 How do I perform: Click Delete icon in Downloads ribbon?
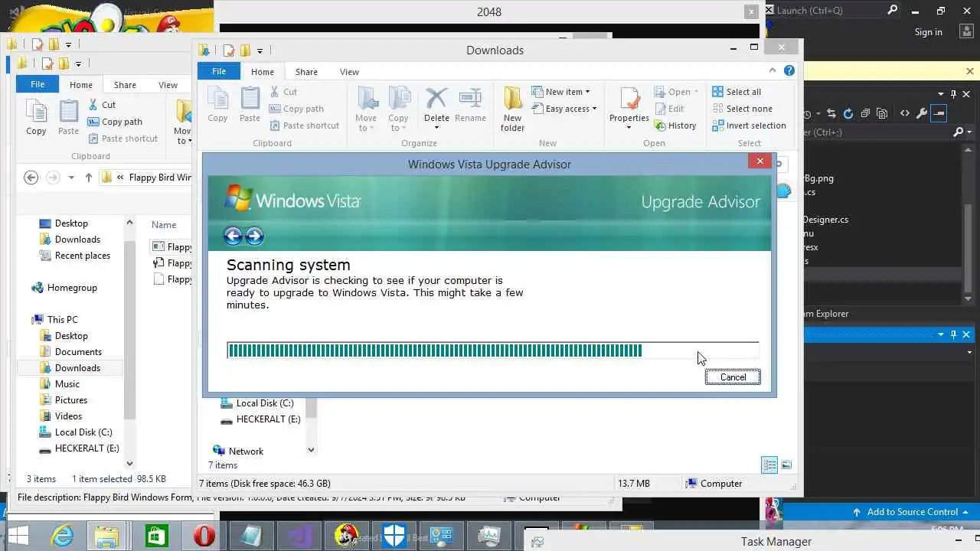click(436, 105)
